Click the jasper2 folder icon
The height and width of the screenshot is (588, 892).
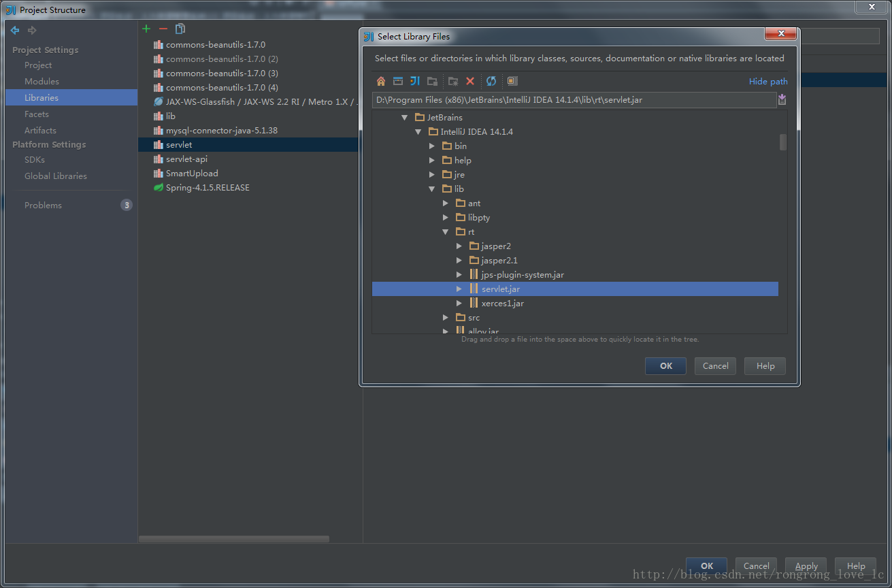pos(474,246)
